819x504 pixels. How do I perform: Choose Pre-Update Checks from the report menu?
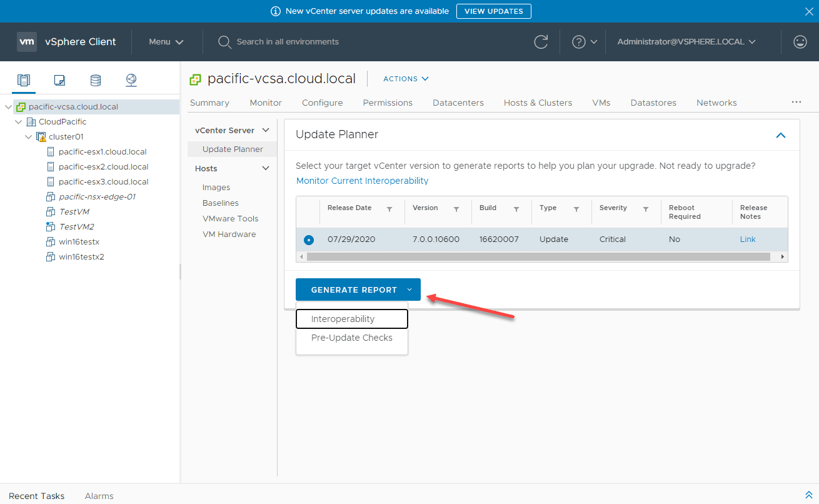point(351,338)
